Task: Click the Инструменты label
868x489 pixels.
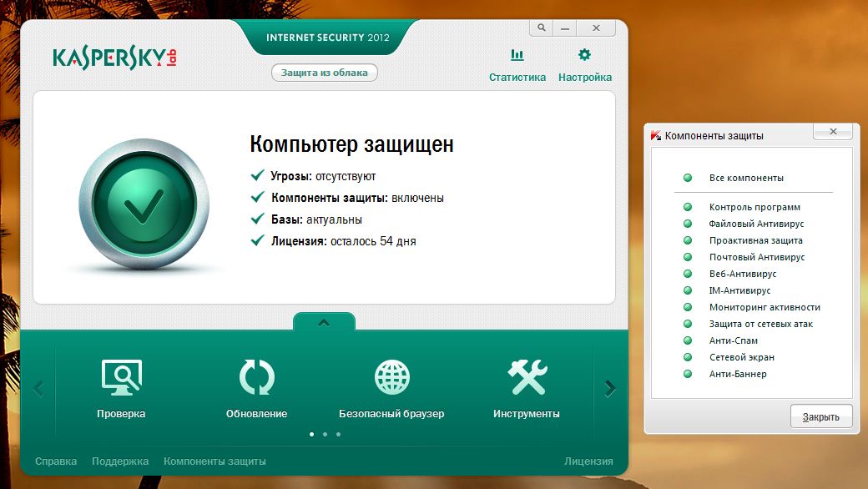Action: click(527, 414)
